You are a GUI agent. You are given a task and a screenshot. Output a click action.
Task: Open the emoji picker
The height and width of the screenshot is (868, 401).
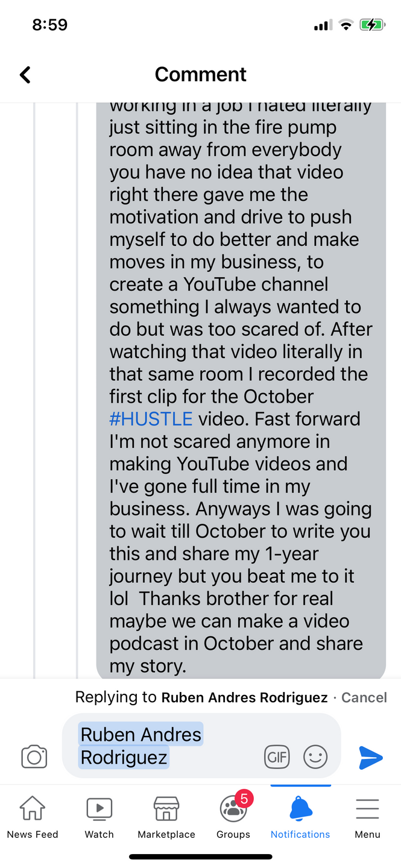pos(315,757)
